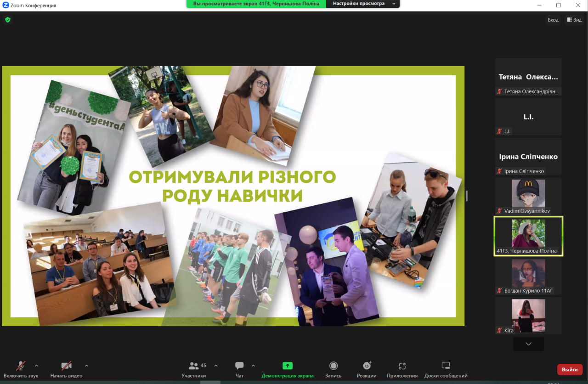Click slide title ОТРИМУВАЛИ РІЗНОГО РОДУ НАВИЧКИ
Image resolution: width=588 pixels, height=384 pixels.
(232, 186)
